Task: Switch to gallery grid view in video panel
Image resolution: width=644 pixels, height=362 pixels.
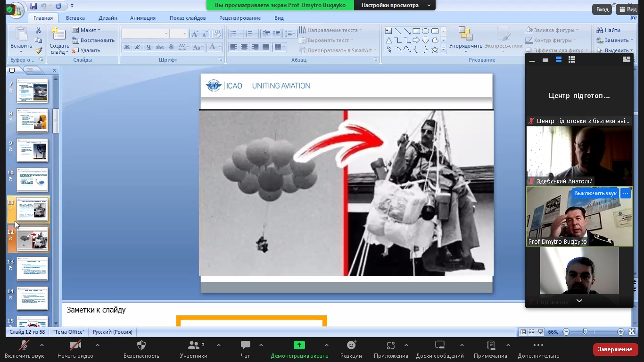Action: 572,60
